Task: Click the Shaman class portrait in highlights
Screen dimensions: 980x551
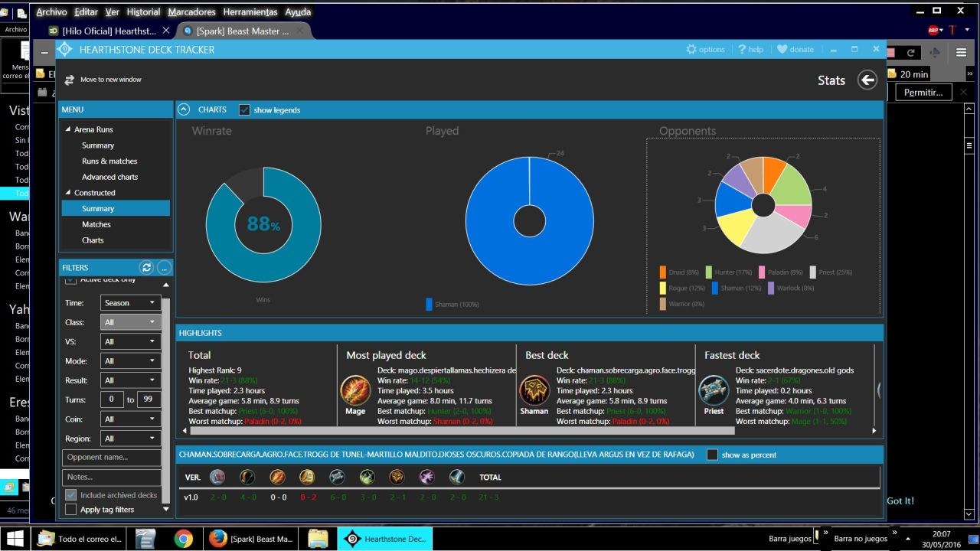Action: [x=534, y=390]
